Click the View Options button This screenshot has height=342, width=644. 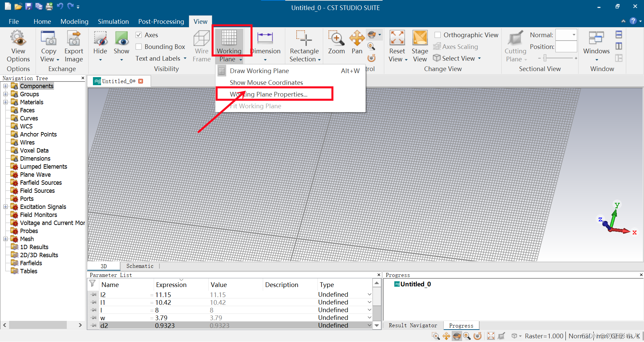pyautogui.click(x=18, y=46)
